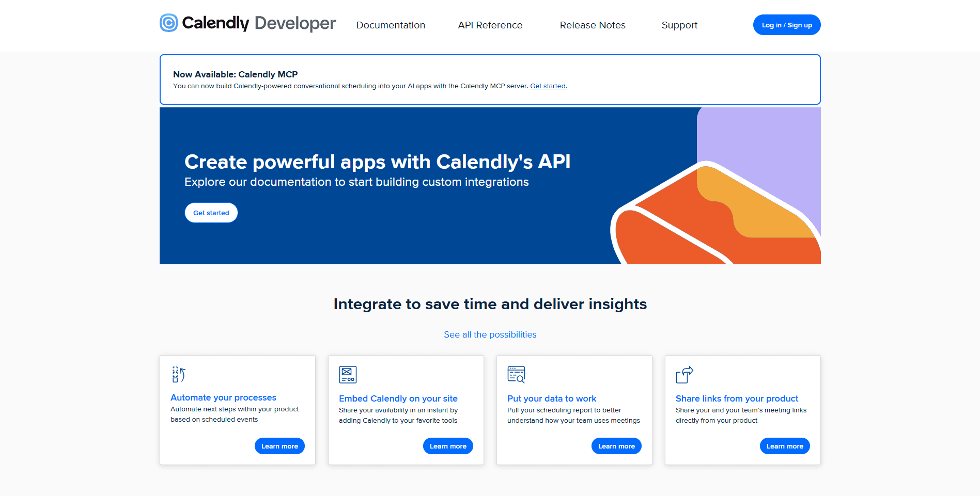This screenshot has height=496, width=980.
Task: Click the hero envelope illustration
Action: coord(715,213)
